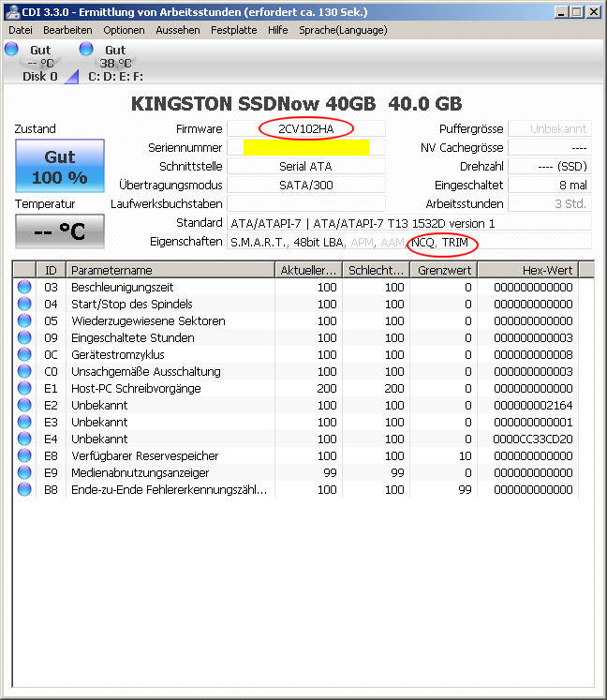The image size is (607, 700).
Task: Click status orb for the E2 row
Action: 24,406
